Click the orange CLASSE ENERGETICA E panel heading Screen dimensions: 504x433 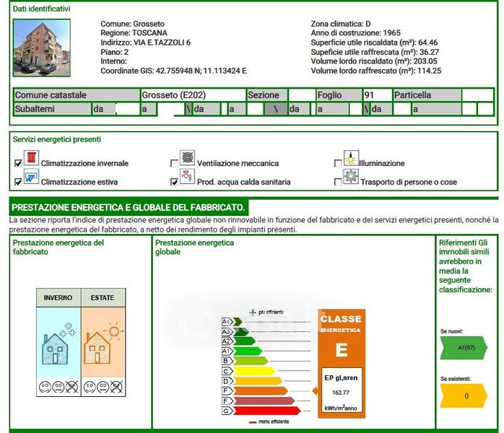[x=342, y=336]
